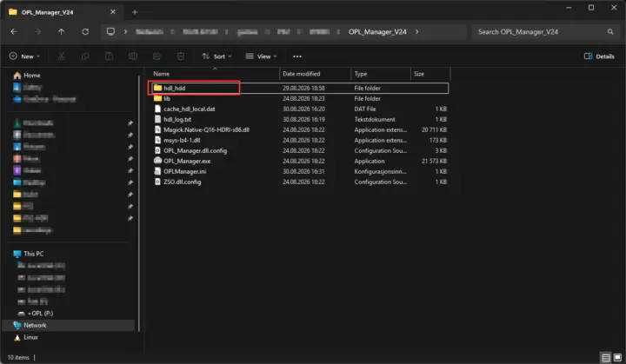The height and width of the screenshot is (364, 626).
Task: Close the OPL_Manager_V24 tab
Action: [113, 12]
